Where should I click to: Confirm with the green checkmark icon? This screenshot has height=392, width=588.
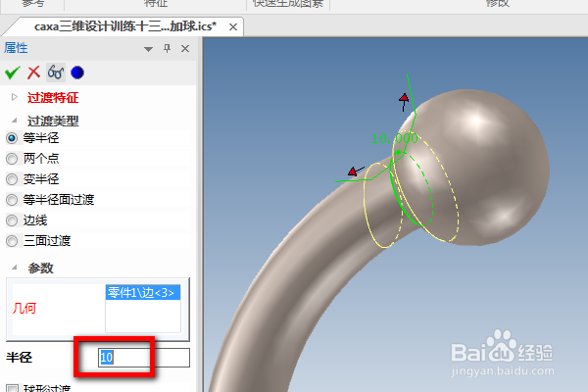12,73
